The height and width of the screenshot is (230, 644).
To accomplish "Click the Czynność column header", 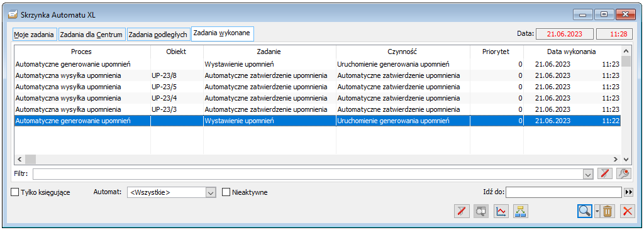I will [403, 52].
